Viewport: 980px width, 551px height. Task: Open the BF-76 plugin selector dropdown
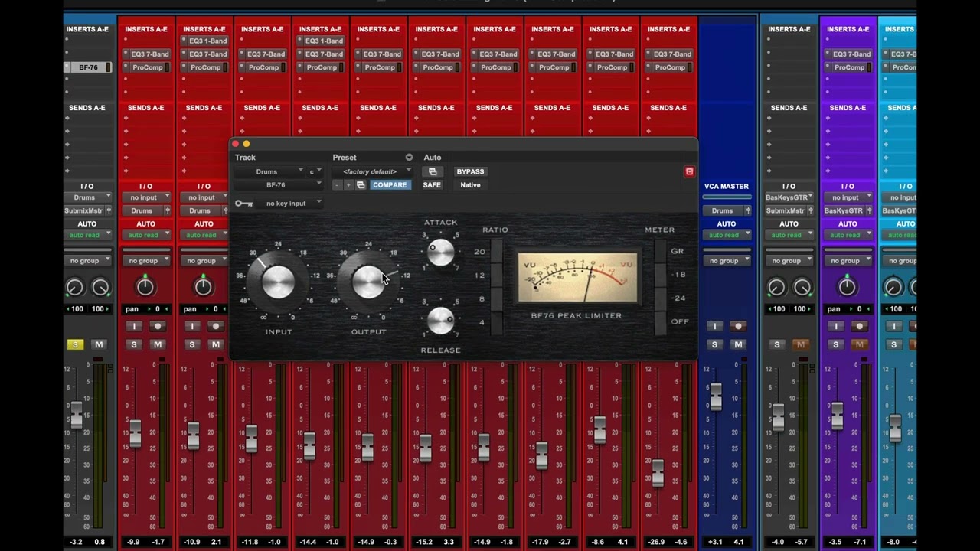279,185
